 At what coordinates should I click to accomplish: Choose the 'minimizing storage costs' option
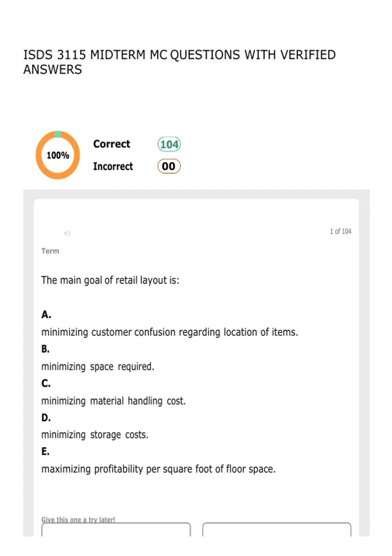click(x=95, y=435)
